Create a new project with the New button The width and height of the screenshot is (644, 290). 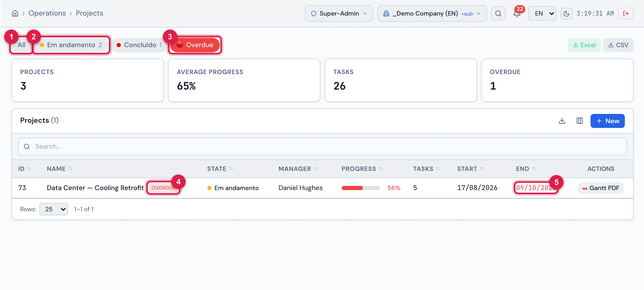607,121
